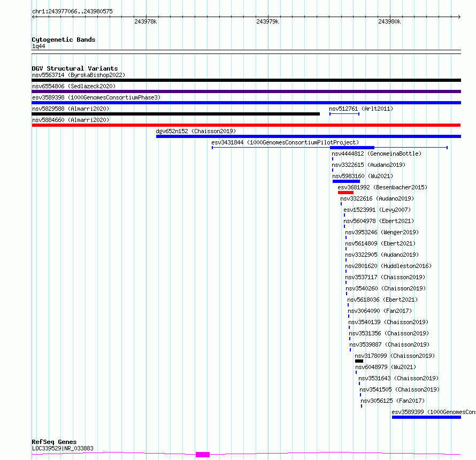Image resolution: width=476 pixels, height=460 pixels.
Task: Click the blue dgv652n152 variant bar
Action: coord(309,136)
